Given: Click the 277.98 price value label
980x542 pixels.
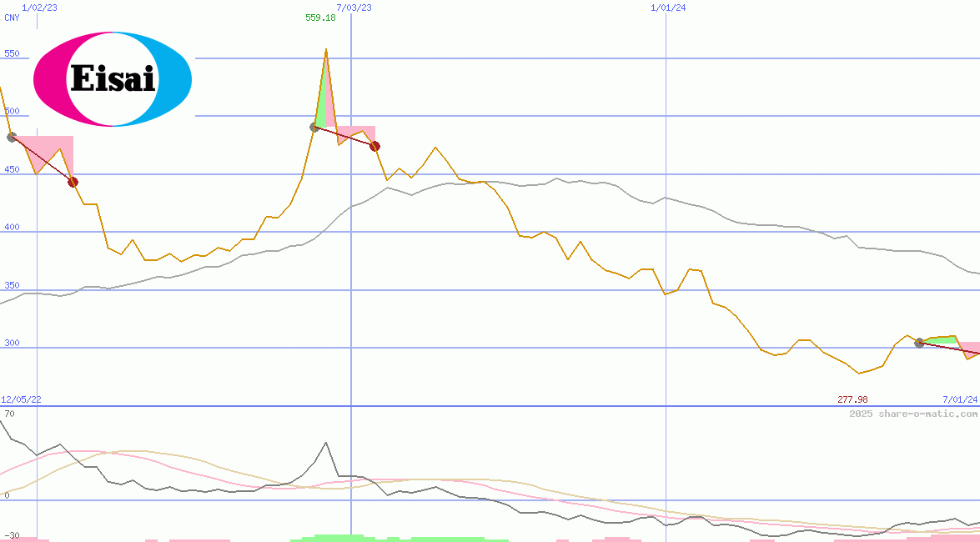Looking at the screenshot, I should [852, 399].
